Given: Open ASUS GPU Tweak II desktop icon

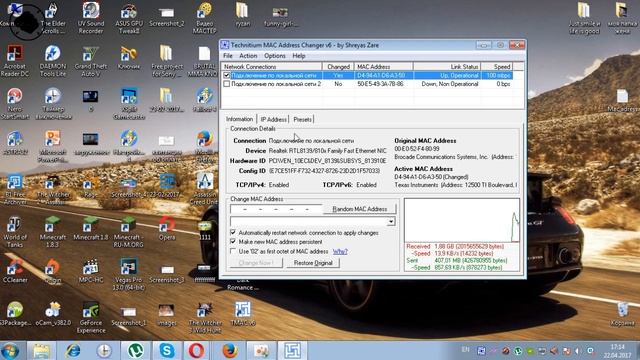Looking at the screenshot, I should (129, 19).
